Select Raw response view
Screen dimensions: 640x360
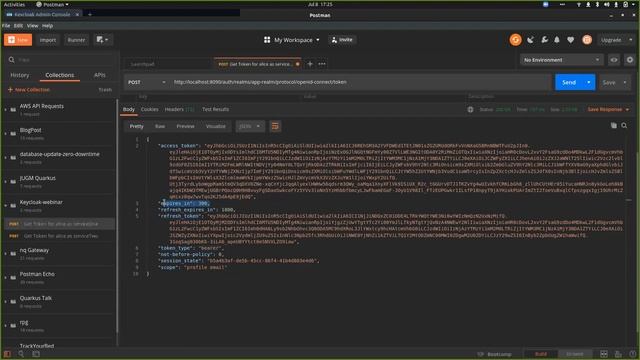pyautogui.click(x=160, y=127)
